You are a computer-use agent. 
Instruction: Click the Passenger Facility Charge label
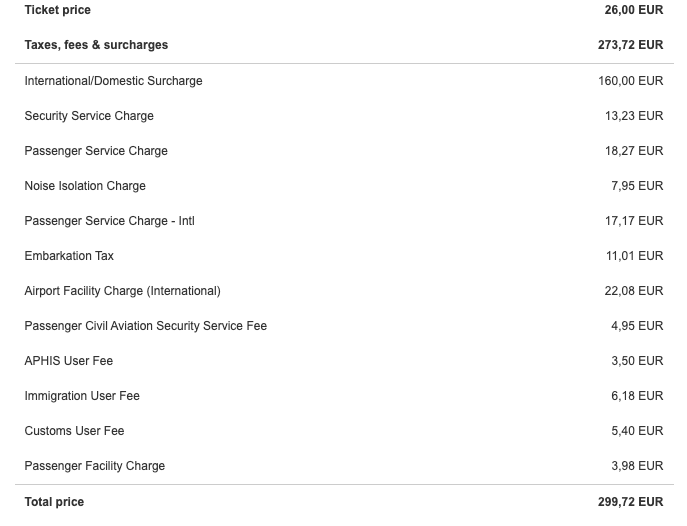coord(95,466)
